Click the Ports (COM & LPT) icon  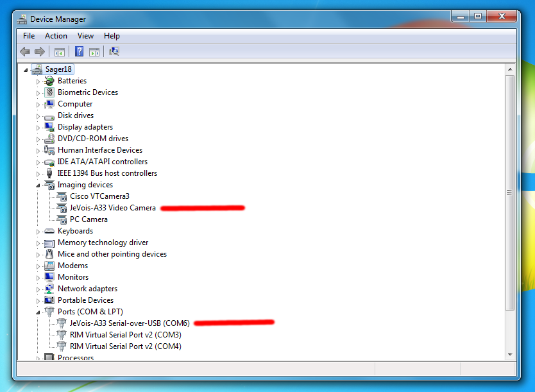tap(49, 312)
